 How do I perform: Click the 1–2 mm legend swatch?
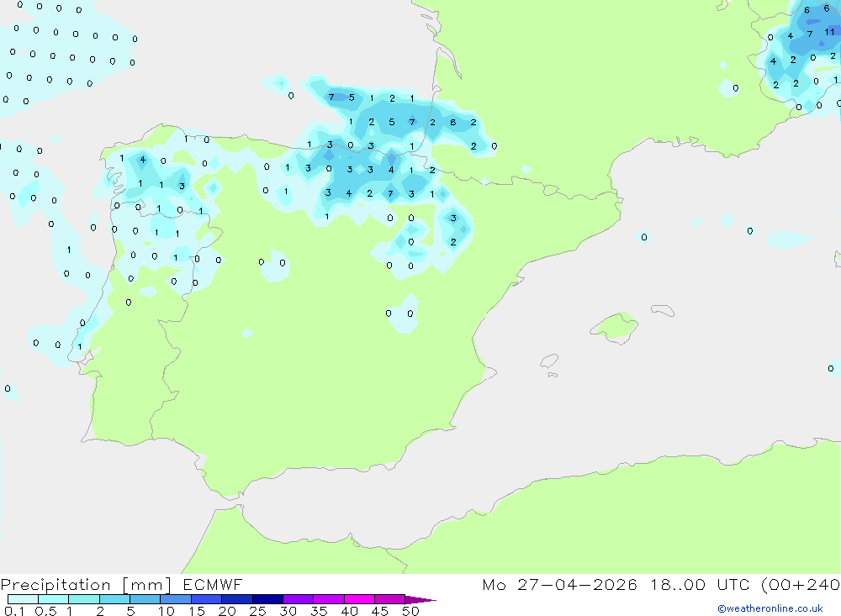point(83,599)
